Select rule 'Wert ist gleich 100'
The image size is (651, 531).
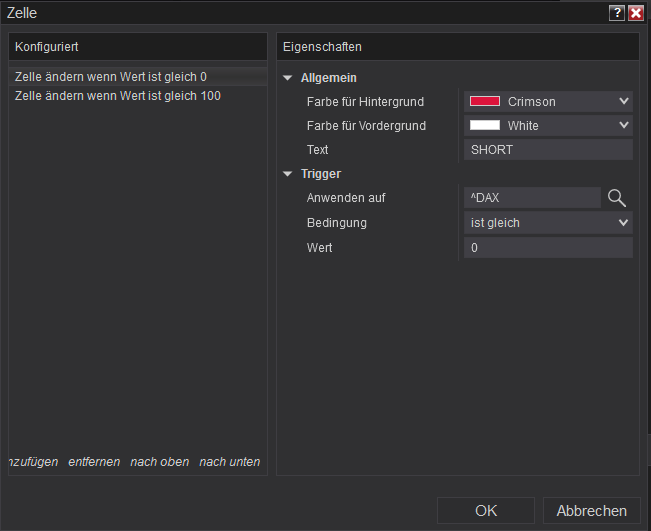[118, 96]
